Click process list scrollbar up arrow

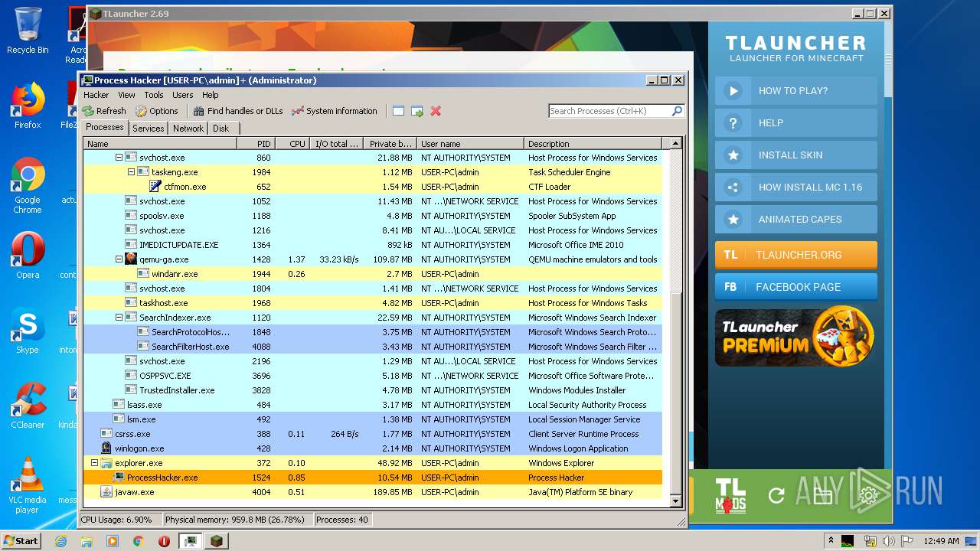675,143
